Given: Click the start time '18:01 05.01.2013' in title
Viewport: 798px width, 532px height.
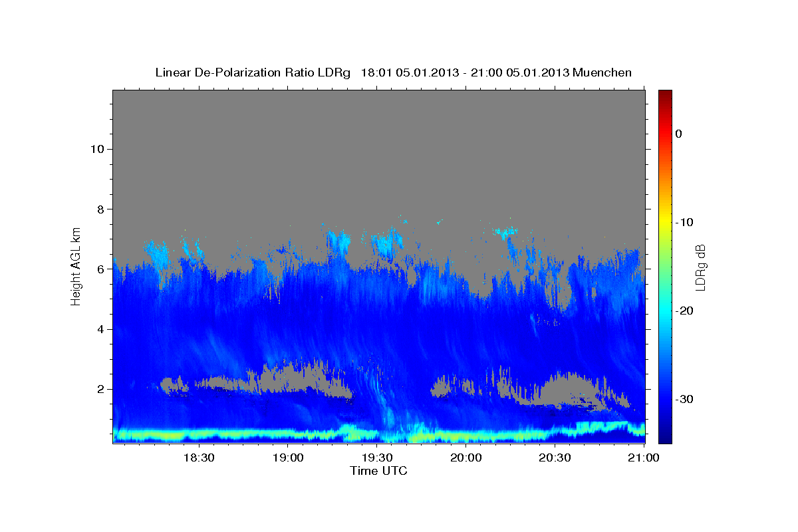Looking at the screenshot, I should tap(410, 72).
